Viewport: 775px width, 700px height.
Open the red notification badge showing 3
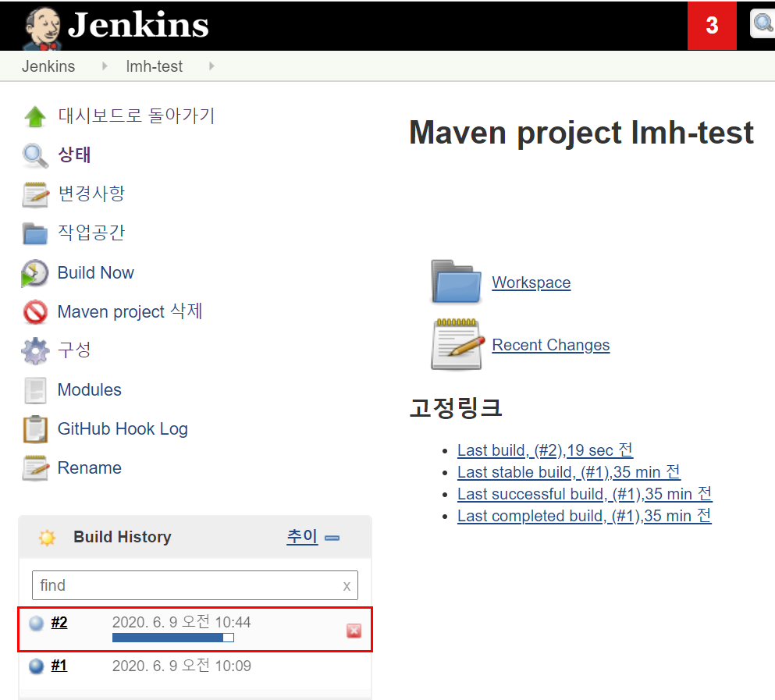[x=712, y=25]
